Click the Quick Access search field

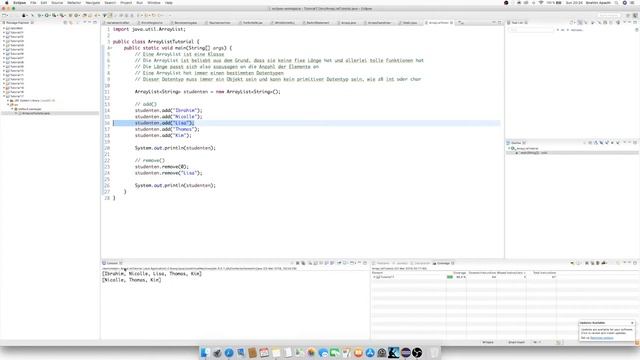pyautogui.click(x=608, y=16)
